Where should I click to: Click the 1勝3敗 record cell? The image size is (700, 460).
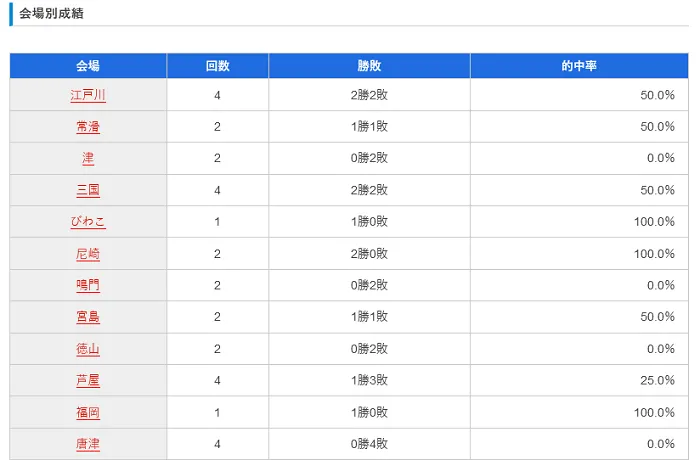(369, 381)
